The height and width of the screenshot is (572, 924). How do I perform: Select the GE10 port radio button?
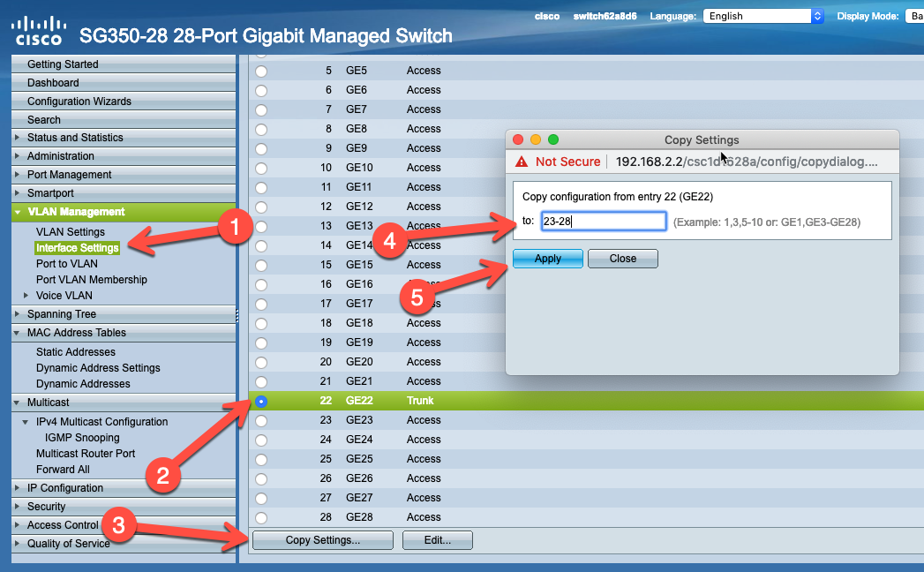click(261, 169)
